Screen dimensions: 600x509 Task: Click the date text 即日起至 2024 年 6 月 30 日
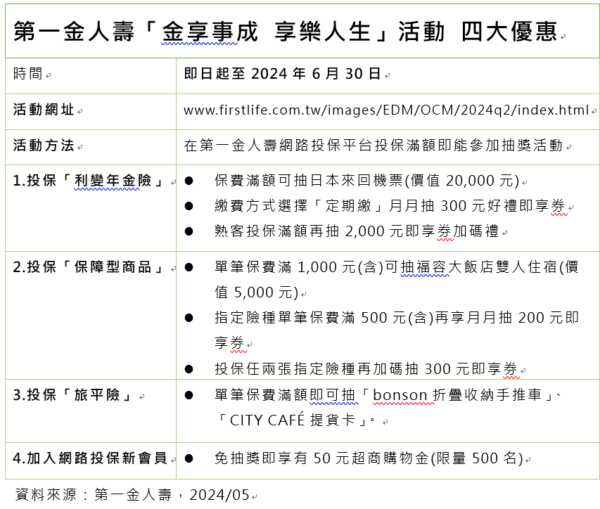click(x=282, y=73)
